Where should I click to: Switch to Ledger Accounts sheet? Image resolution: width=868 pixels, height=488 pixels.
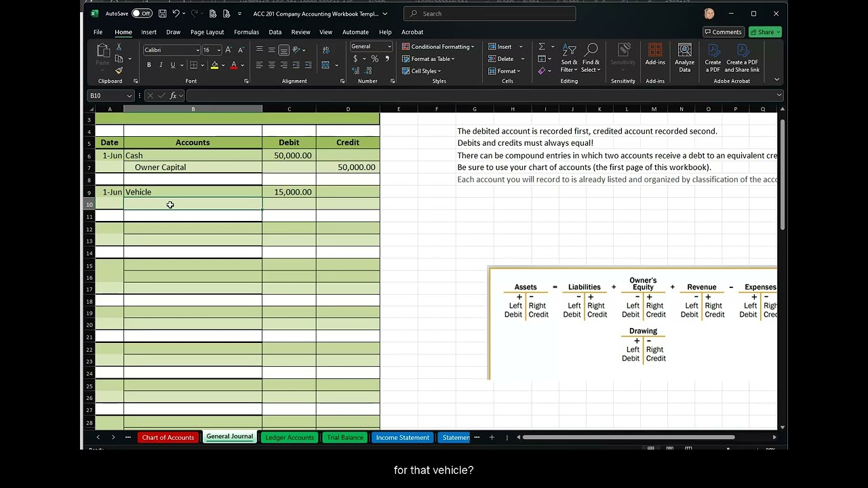[290, 437]
